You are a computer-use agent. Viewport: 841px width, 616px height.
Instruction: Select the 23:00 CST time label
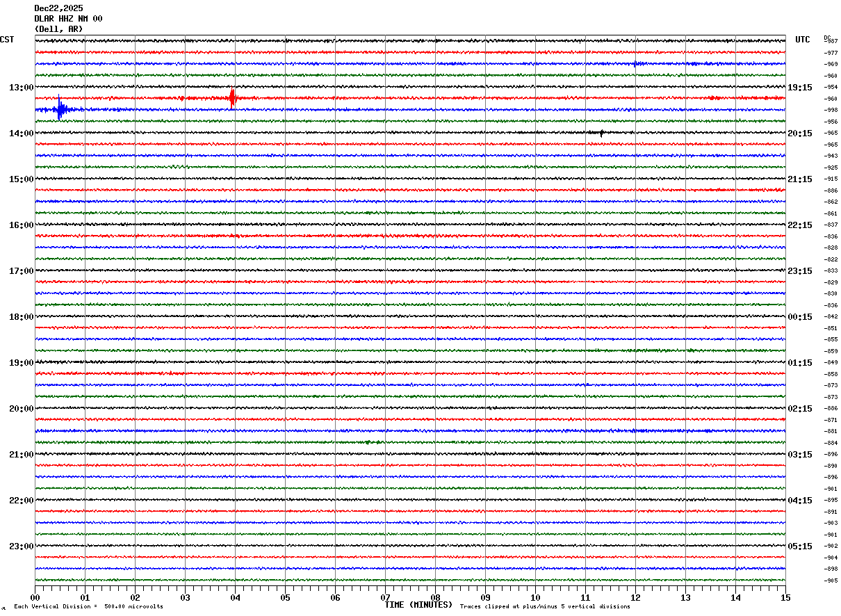click(21, 546)
